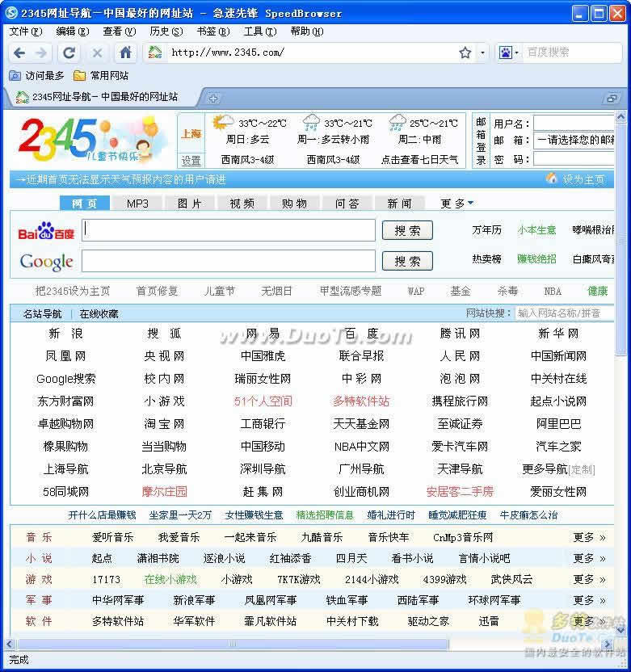Open the 书签 menu

tap(213, 31)
